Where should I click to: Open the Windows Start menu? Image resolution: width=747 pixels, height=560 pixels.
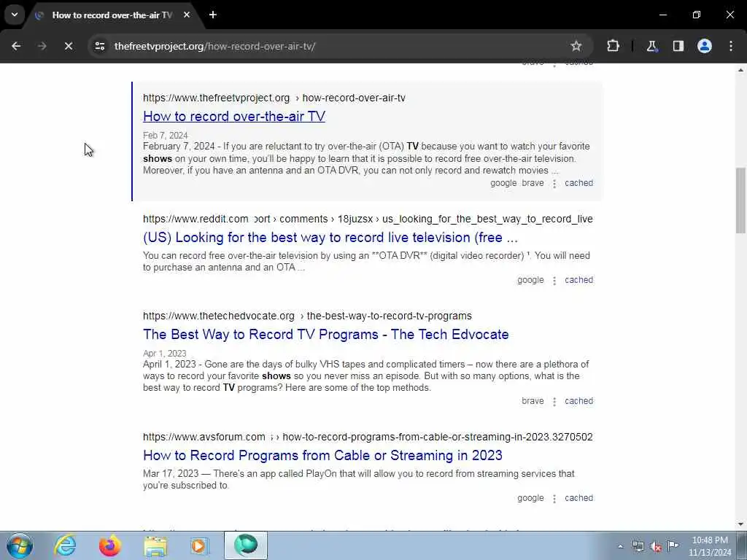tap(20, 545)
